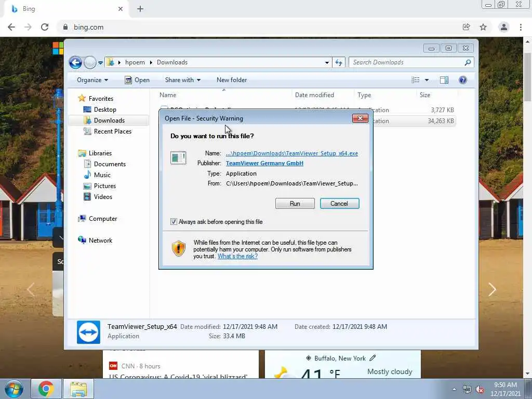Click Downloads in the Explorer address path
Image resolution: width=532 pixels, height=399 pixels.
click(172, 62)
